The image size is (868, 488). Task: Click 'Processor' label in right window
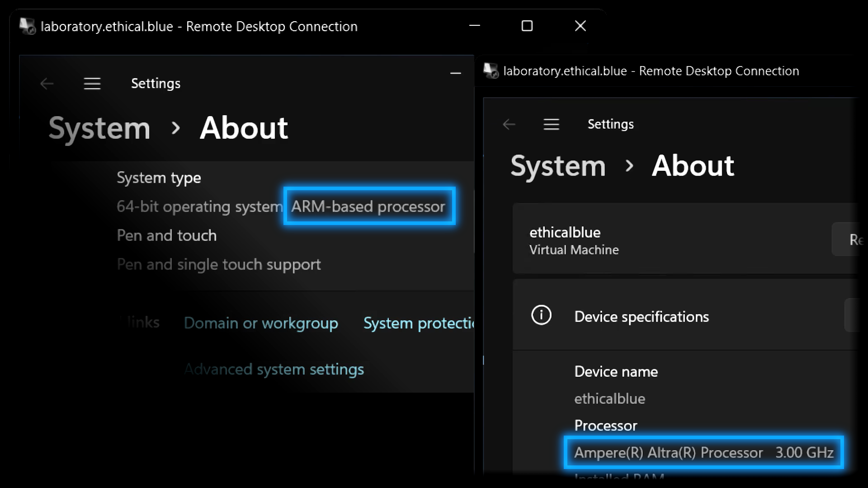click(x=606, y=426)
